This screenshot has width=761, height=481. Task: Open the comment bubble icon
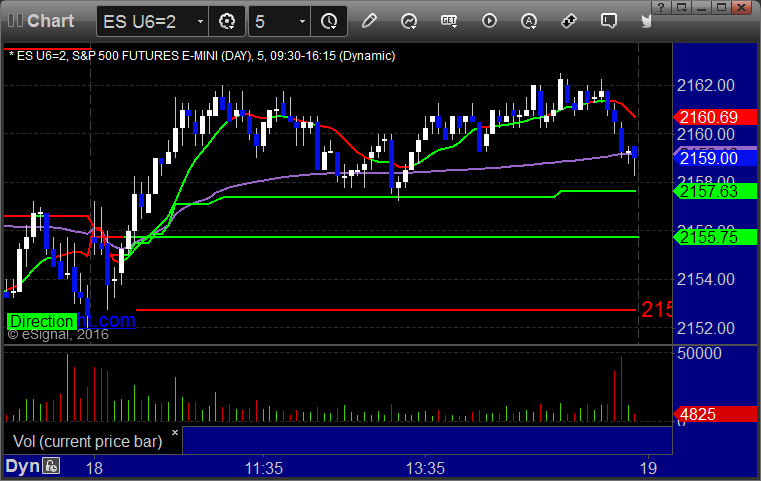(x=609, y=21)
